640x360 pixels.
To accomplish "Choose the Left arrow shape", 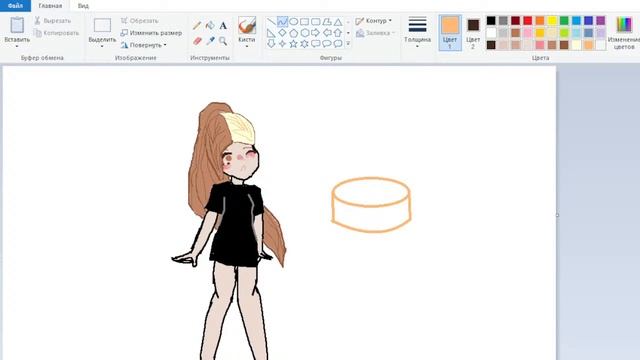I will (327, 33).
